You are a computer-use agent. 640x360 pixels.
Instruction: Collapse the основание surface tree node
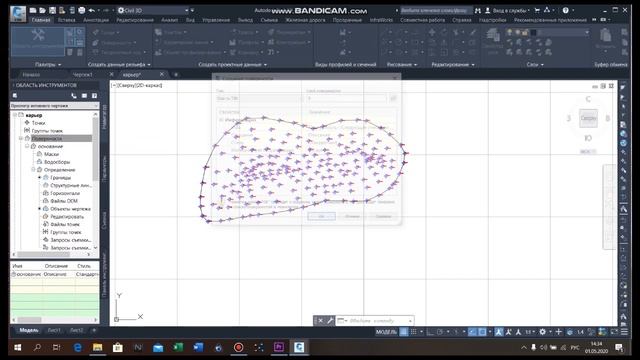point(27,146)
